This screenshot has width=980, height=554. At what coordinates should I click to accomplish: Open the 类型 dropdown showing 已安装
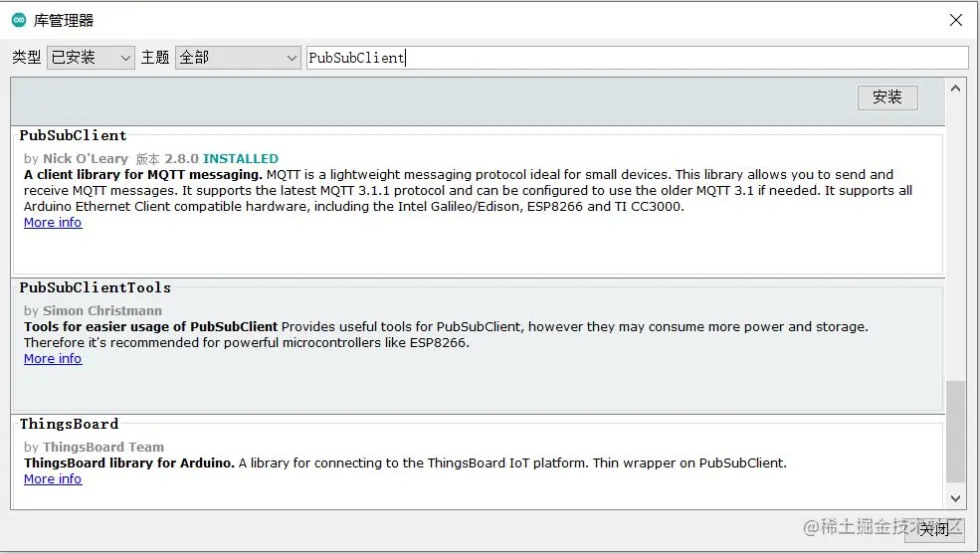click(x=91, y=58)
